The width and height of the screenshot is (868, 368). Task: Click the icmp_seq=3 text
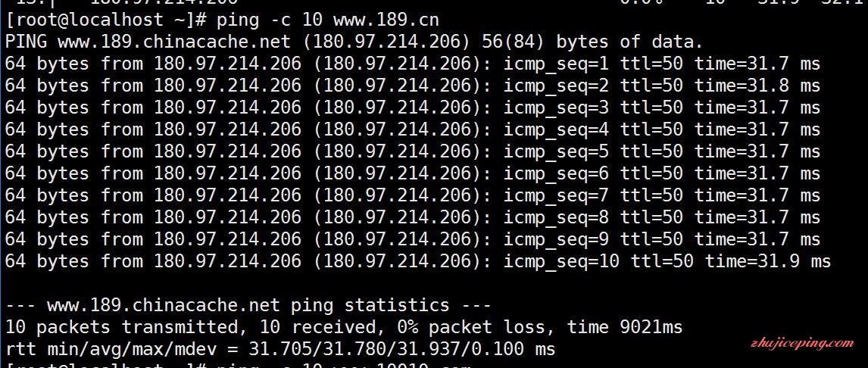pyautogui.click(x=557, y=108)
